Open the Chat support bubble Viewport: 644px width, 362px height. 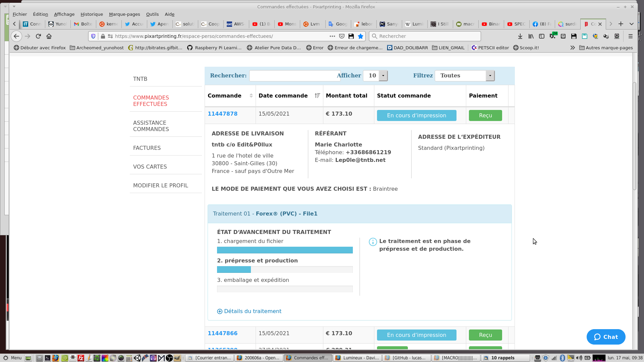coord(606,337)
